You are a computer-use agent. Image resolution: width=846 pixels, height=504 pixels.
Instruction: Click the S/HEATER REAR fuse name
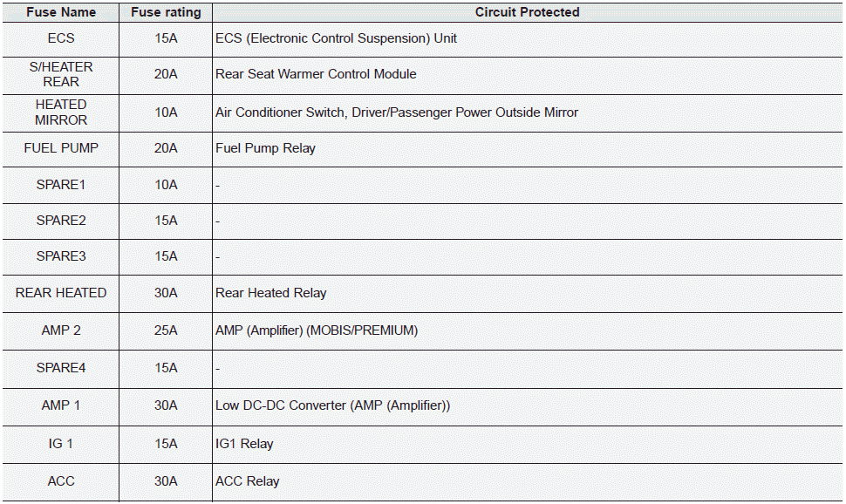(61, 74)
